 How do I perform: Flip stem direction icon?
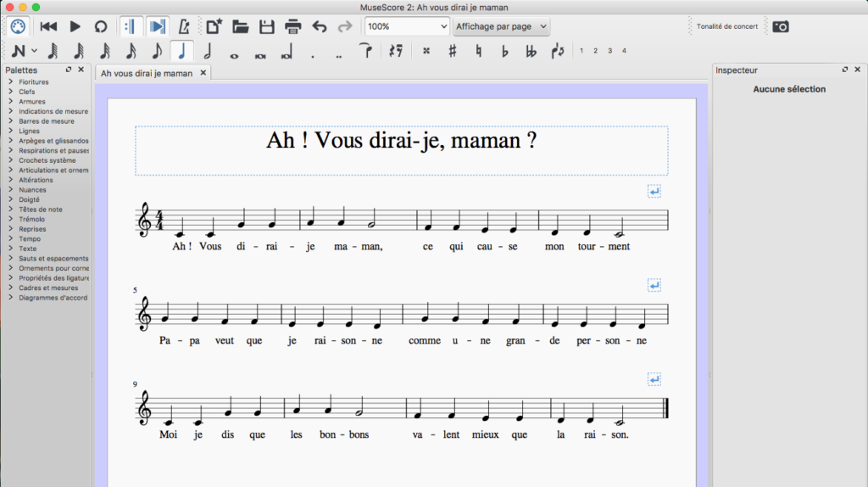tap(558, 51)
